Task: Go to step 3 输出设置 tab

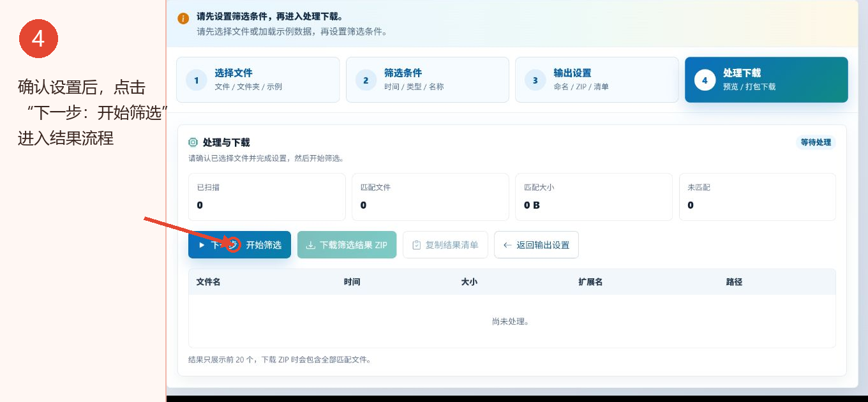Action: pos(597,80)
